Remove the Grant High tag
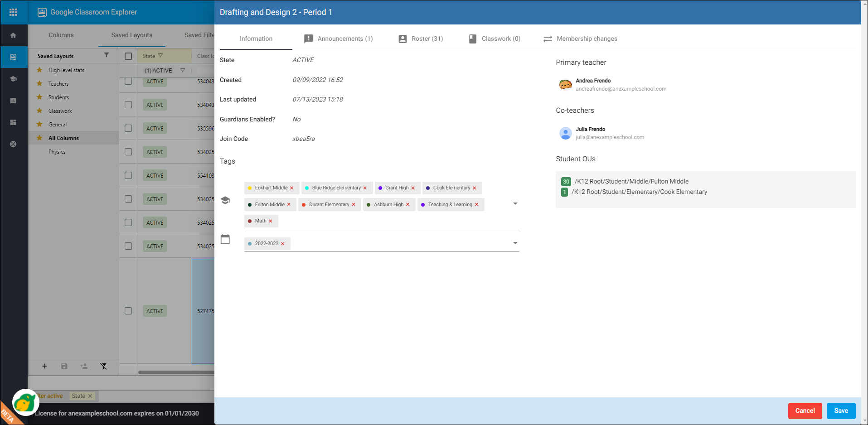This screenshot has height=425, width=868. [413, 188]
